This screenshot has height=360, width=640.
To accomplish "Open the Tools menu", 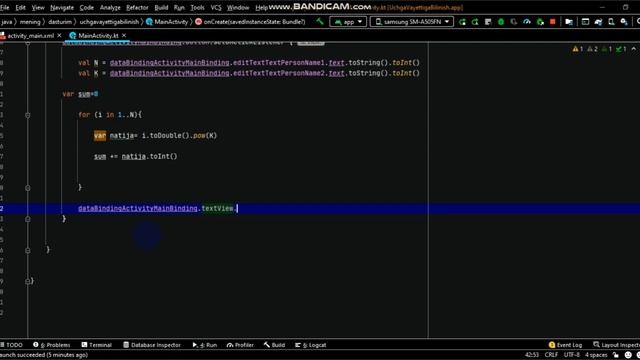I will point(198,7).
